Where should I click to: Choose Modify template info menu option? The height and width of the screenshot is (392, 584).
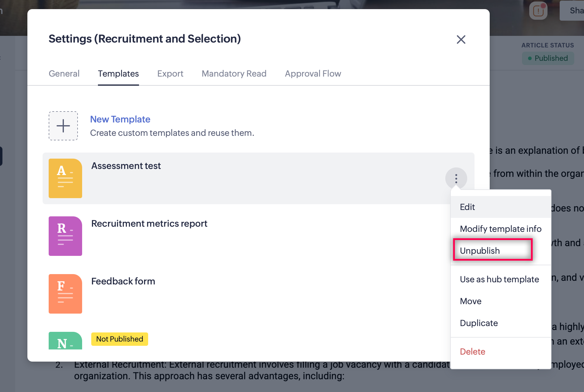click(500, 229)
